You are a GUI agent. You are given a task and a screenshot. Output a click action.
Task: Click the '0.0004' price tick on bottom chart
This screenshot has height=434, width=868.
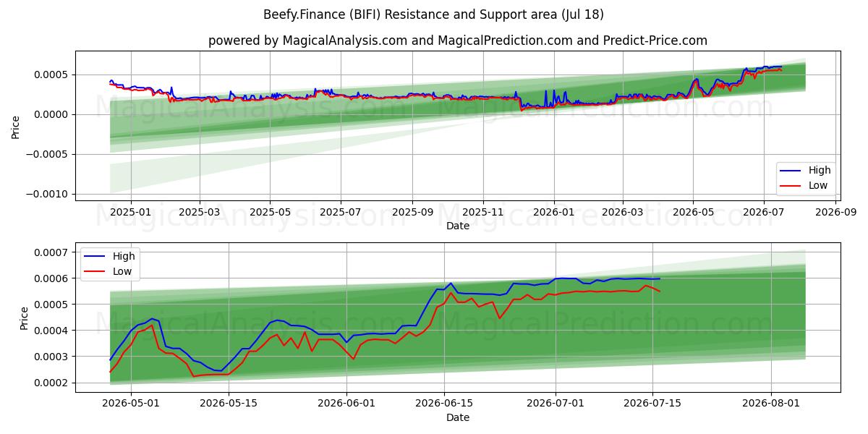coord(53,331)
